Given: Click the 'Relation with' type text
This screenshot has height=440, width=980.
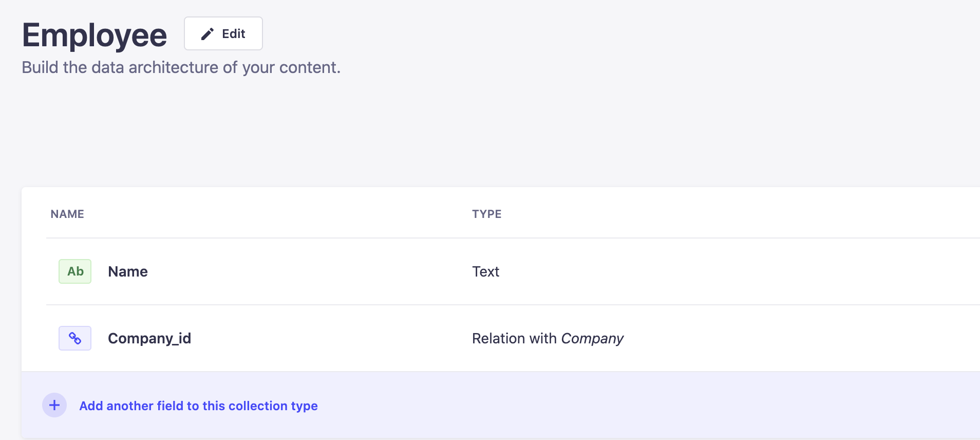Looking at the screenshot, I should (515, 338).
